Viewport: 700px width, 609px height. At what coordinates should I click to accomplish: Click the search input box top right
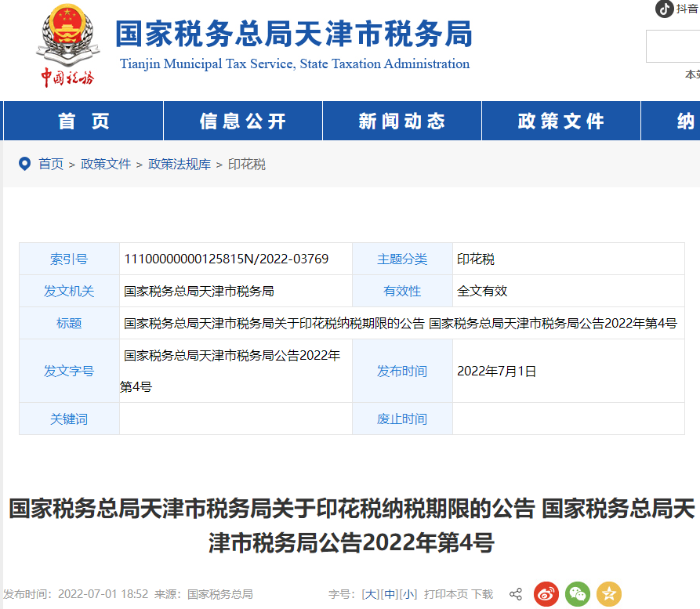click(673, 46)
